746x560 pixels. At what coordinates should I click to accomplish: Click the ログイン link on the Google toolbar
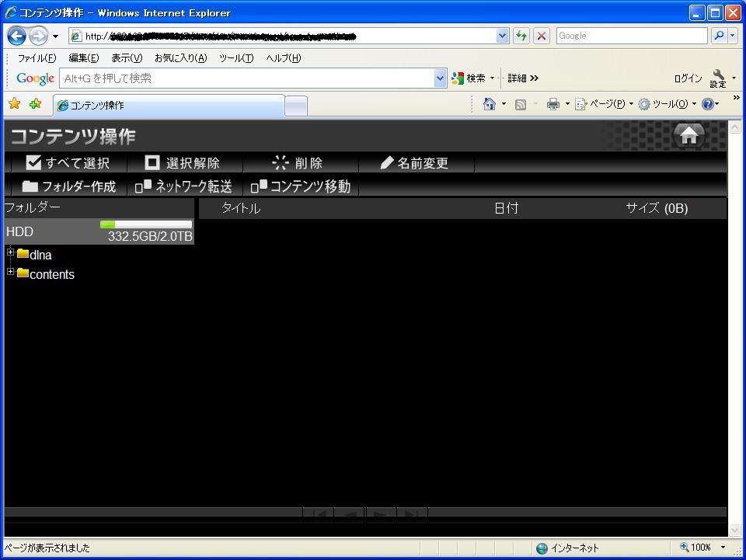[x=687, y=78]
